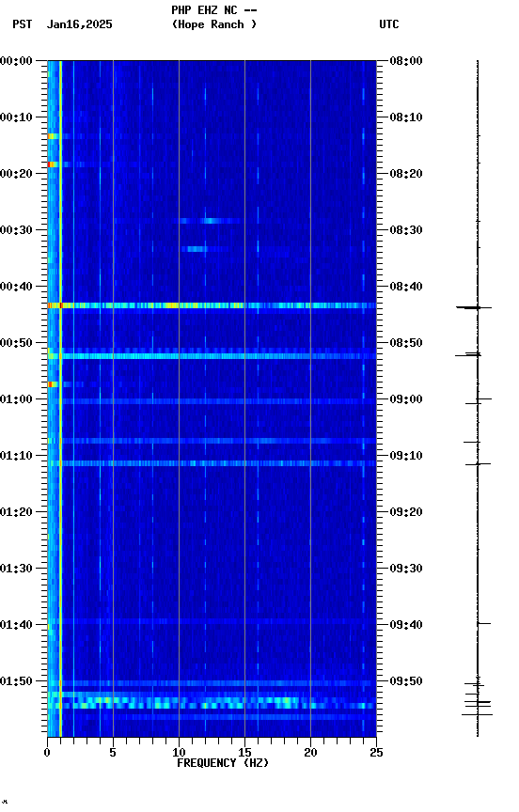Click the '(Hope Ranch )' station name

point(214,24)
